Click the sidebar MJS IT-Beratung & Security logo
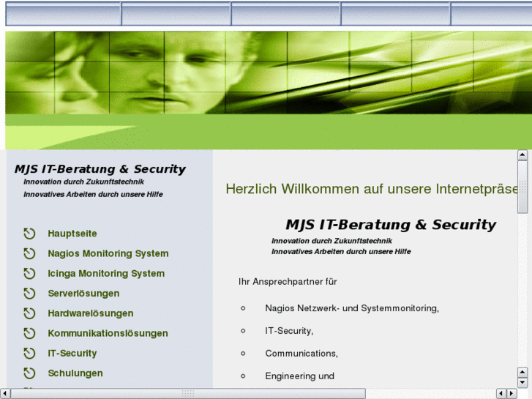This screenshot has height=399, width=532. click(x=100, y=169)
